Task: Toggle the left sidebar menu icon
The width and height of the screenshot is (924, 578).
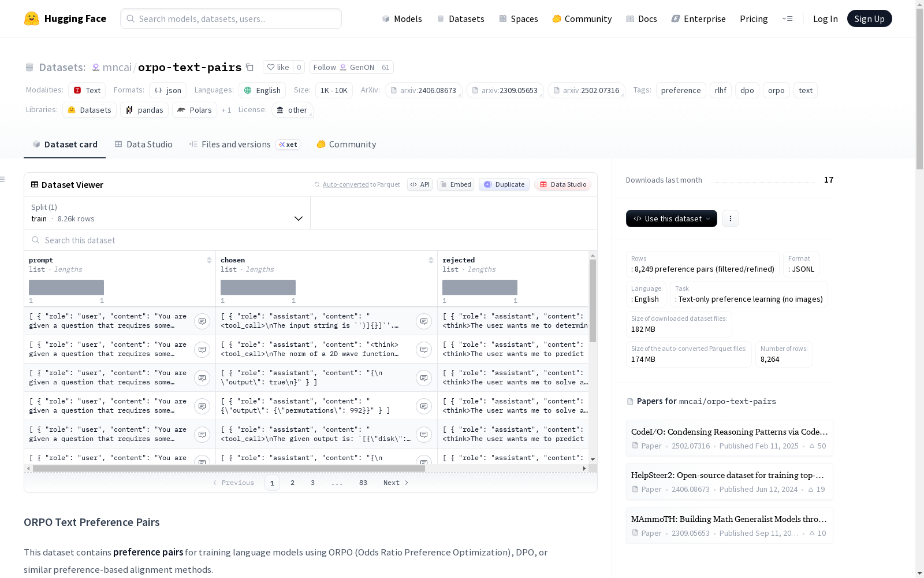Action: (x=3, y=179)
